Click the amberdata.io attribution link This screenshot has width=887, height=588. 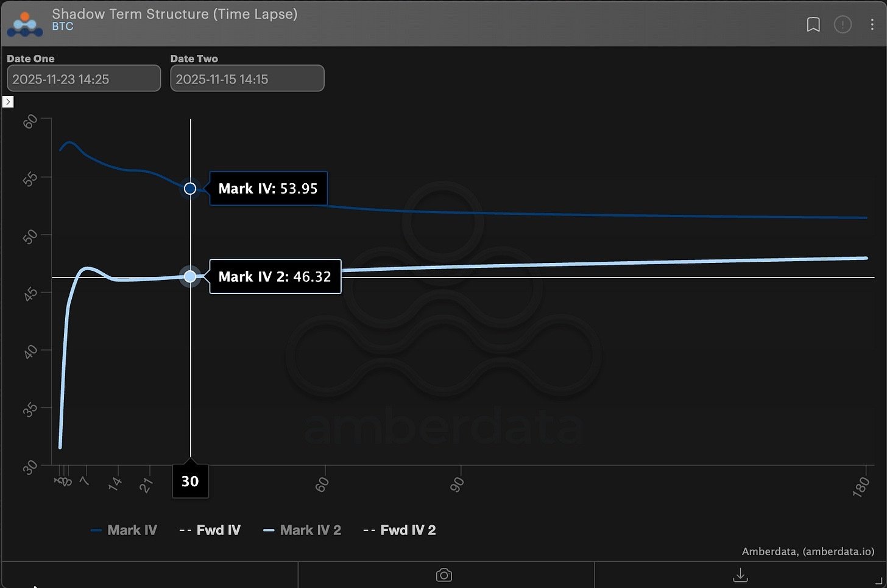pos(840,551)
